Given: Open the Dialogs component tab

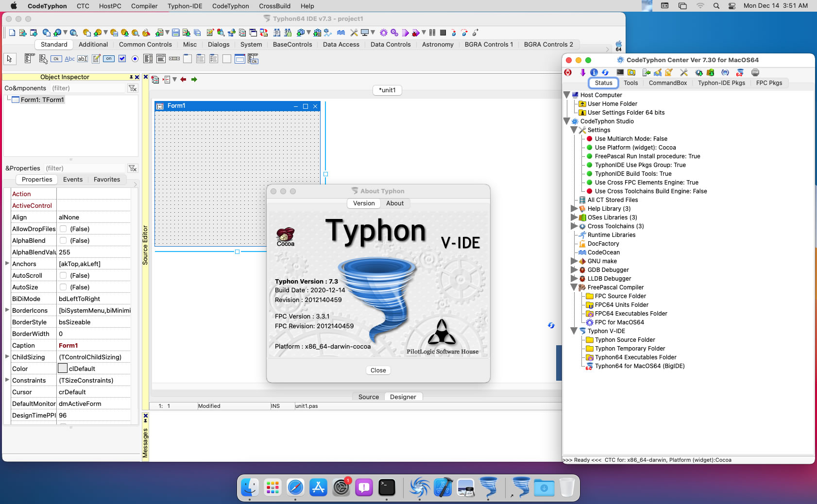Looking at the screenshot, I should (x=219, y=44).
